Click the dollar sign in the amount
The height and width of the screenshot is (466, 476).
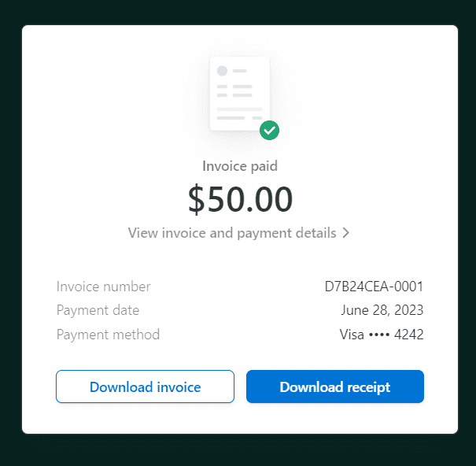pos(196,199)
